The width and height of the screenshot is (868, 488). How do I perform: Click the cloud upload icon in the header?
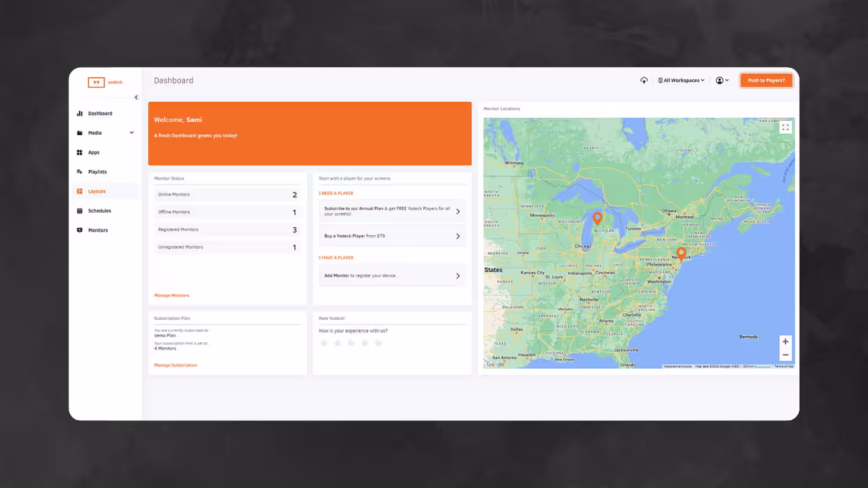(644, 80)
